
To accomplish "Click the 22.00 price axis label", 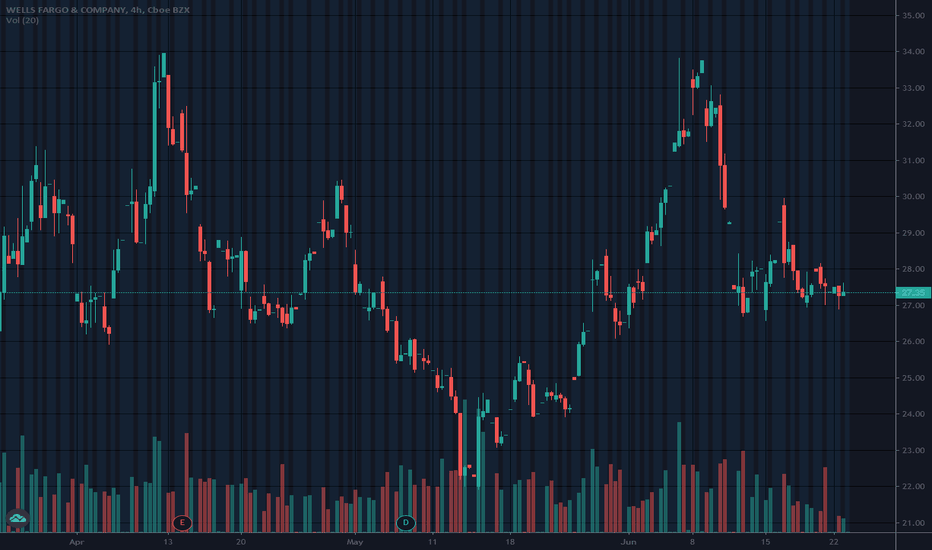I will [913, 487].
